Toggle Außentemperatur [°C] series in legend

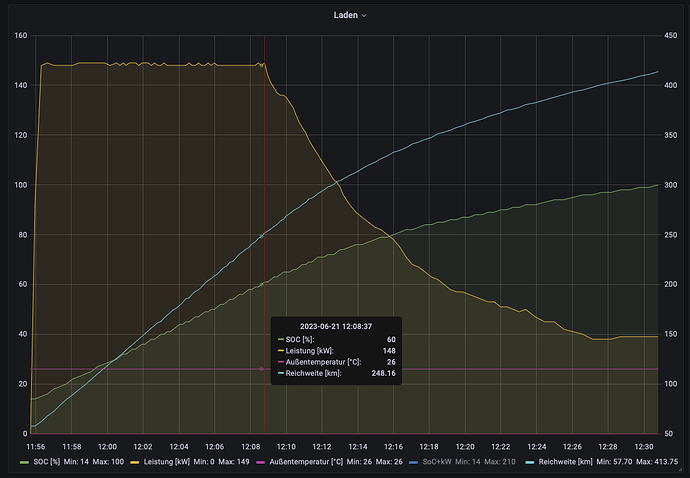point(306,462)
